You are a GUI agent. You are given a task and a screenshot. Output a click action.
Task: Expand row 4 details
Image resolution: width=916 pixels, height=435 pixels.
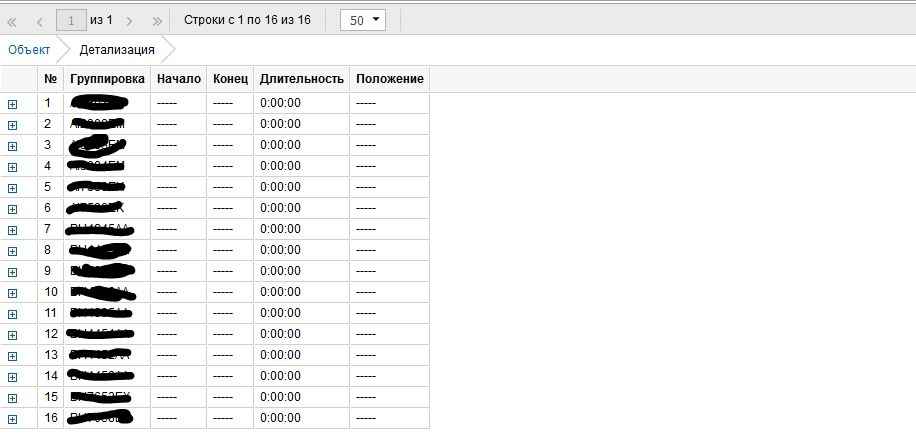tap(13, 167)
